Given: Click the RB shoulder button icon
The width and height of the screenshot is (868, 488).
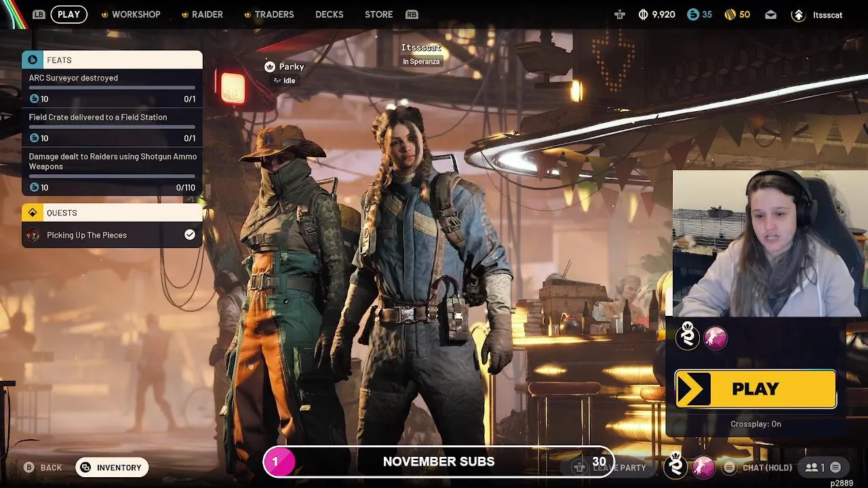Looking at the screenshot, I should click(412, 14).
